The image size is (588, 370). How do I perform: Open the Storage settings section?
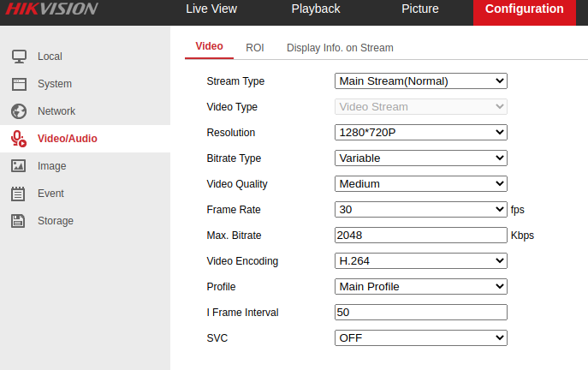[85, 221]
